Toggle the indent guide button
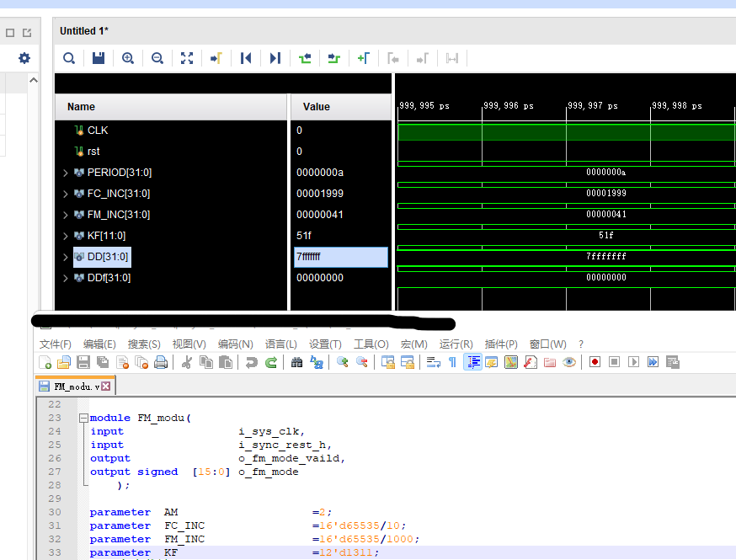 click(x=473, y=362)
